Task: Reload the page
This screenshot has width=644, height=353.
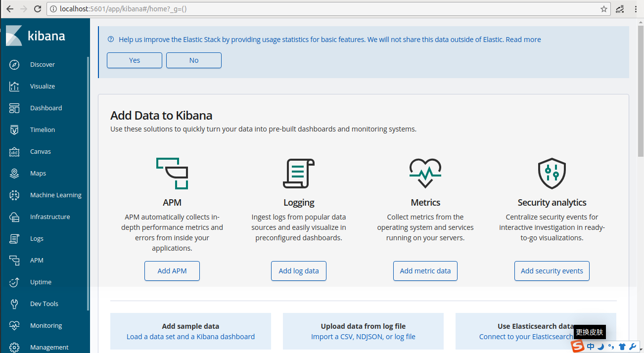Action: click(x=38, y=9)
